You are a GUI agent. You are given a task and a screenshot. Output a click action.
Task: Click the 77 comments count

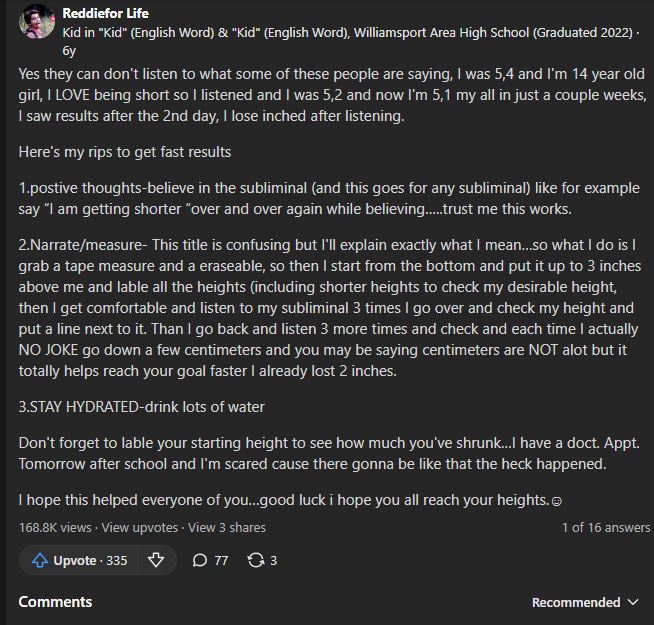(221, 560)
